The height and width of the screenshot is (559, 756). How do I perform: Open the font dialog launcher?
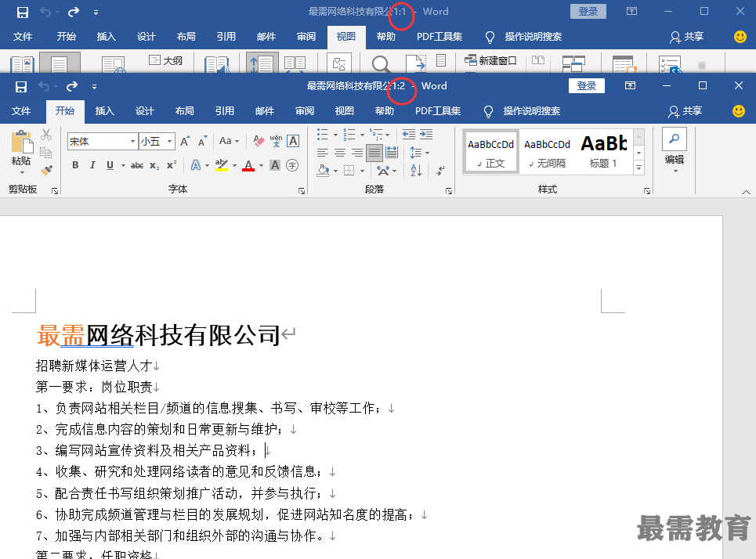click(302, 191)
